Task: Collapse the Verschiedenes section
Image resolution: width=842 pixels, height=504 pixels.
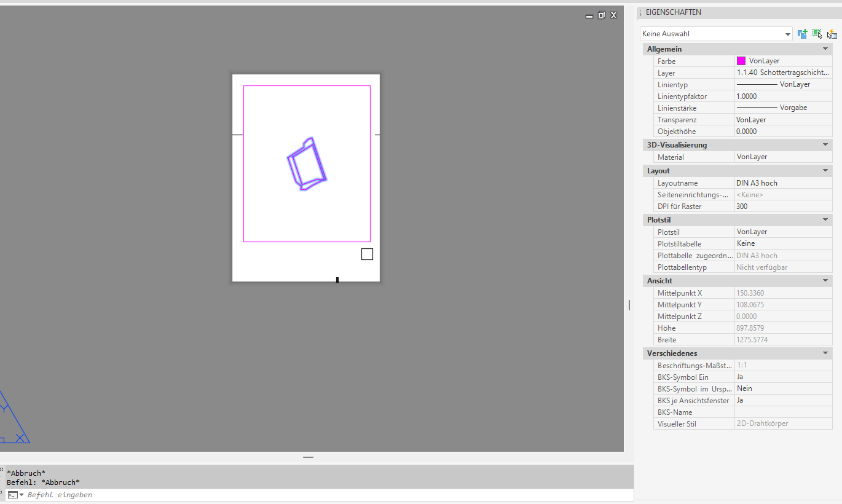Action: click(x=825, y=353)
